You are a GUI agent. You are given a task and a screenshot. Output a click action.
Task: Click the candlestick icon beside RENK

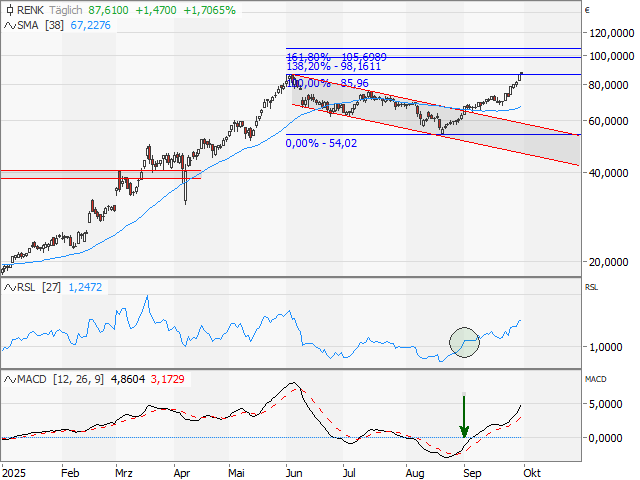pos(8,10)
